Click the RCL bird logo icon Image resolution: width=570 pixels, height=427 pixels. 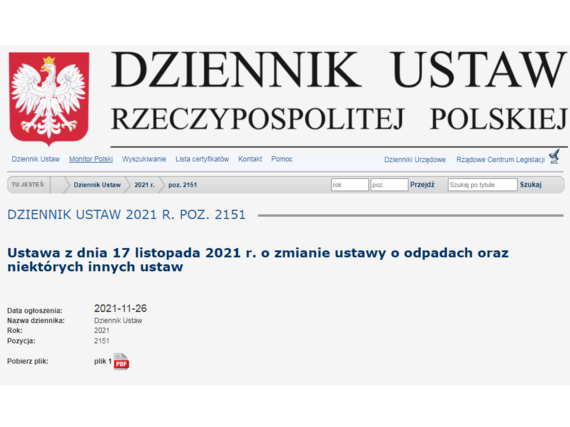point(554,157)
